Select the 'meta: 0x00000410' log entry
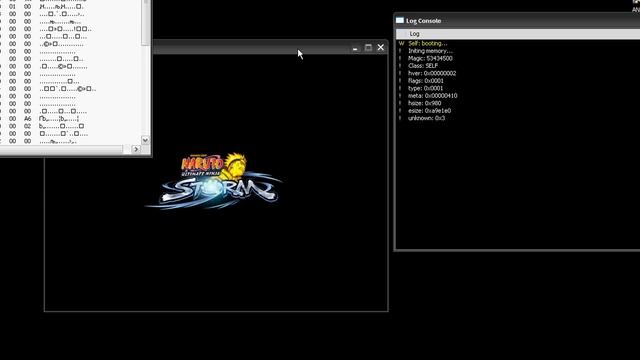Screen dimensions: 640x360 pyautogui.click(x=433, y=96)
